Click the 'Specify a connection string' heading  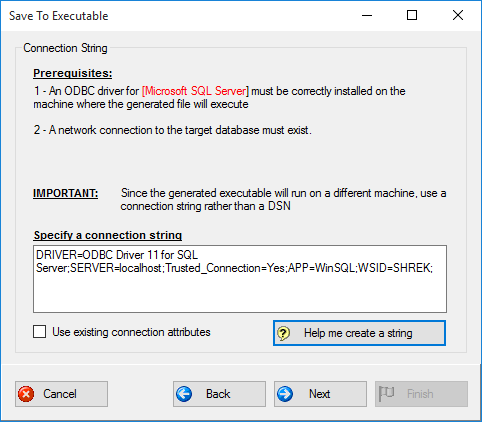108,235
